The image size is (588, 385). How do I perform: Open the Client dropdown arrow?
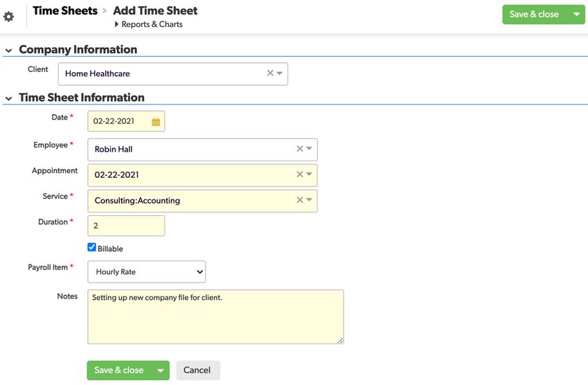pyautogui.click(x=279, y=73)
